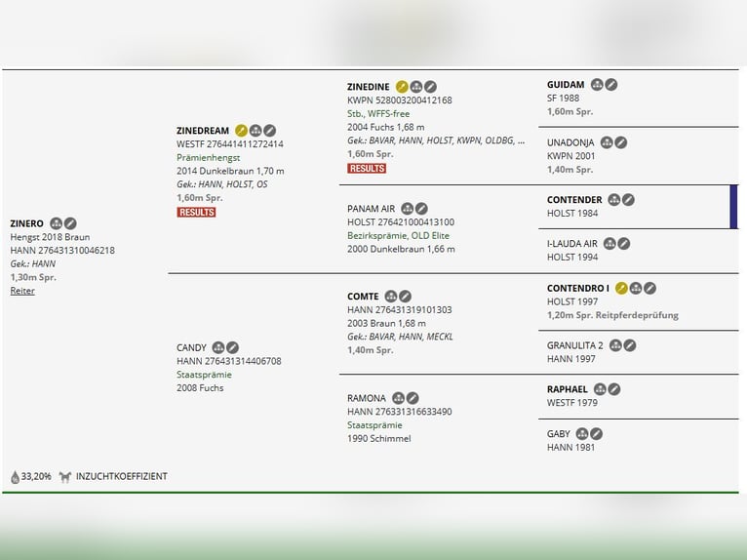Open the RAPHAEL horse name entry
The height and width of the screenshot is (560, 747).
(x=567, y=389)
